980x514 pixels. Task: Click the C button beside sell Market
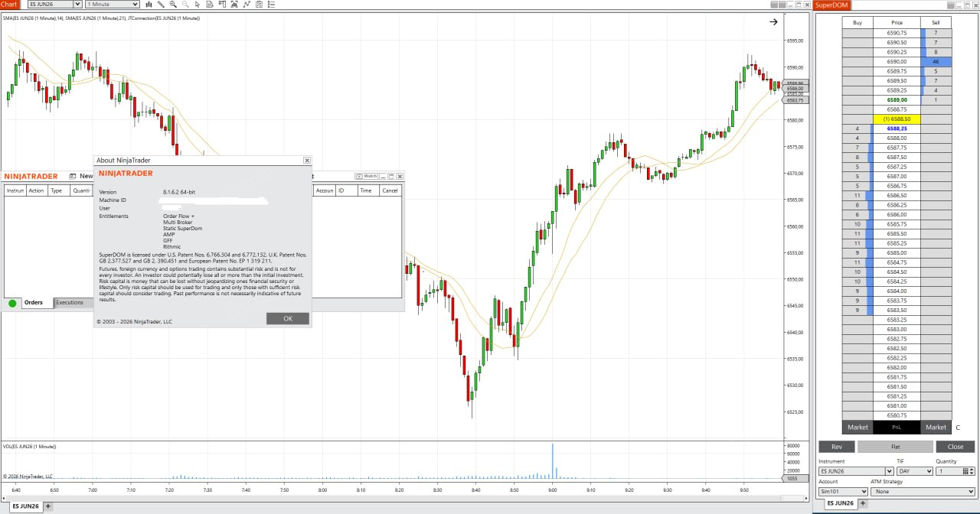(x=958, y=428)
